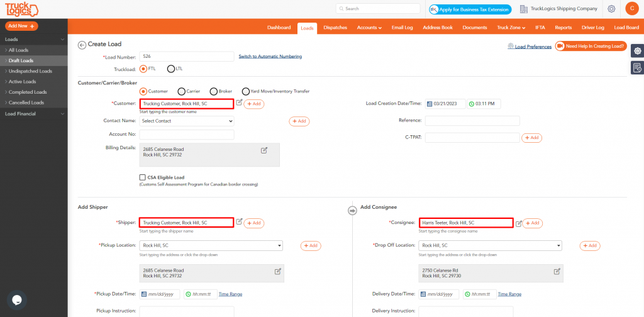Edit the Billing Details address icon
The image size is (644, 317).
pos(264,150)
